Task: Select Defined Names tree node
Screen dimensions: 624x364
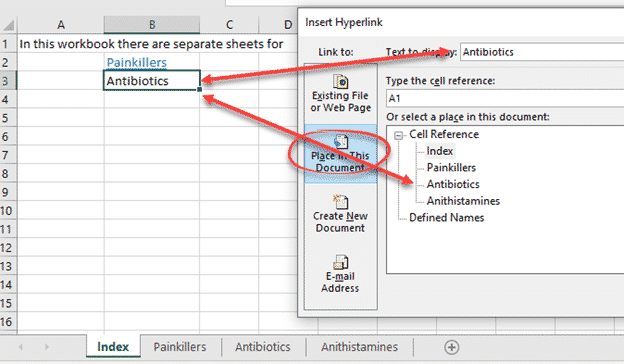Action: (447, 218)
